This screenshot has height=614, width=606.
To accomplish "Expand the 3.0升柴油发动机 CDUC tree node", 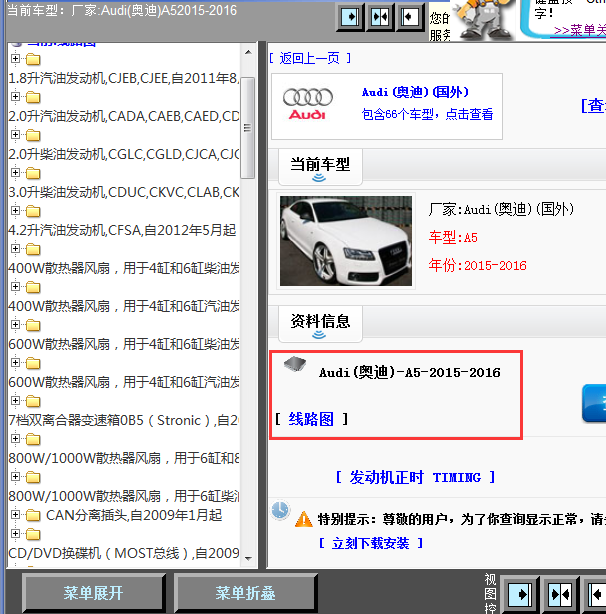I will pyautogui.click(x=15, y=173).
